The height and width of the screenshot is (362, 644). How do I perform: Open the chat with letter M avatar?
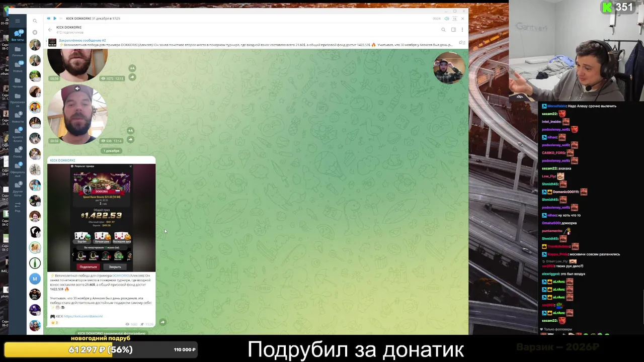coord(35,279)
